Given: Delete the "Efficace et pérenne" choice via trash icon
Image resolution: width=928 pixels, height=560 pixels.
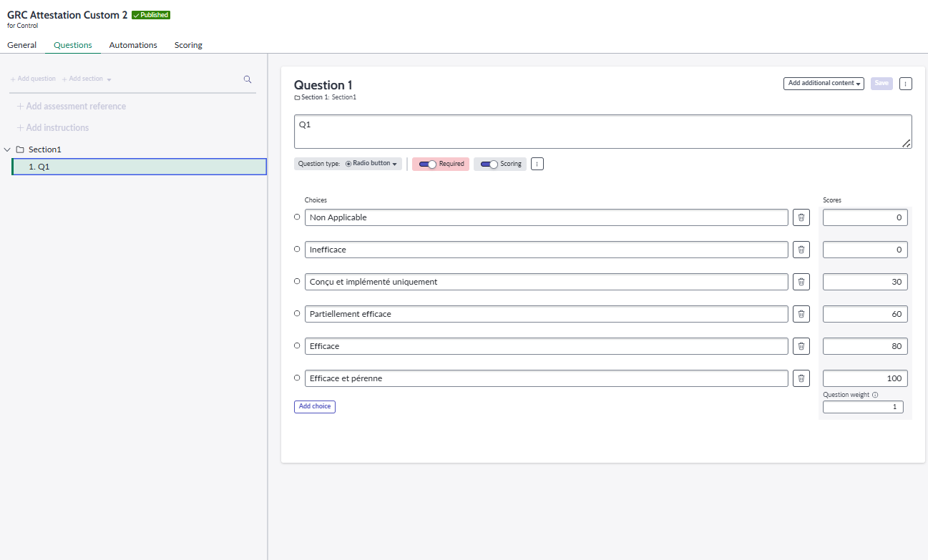Looking at the screenshot, I should pos(801,378).
